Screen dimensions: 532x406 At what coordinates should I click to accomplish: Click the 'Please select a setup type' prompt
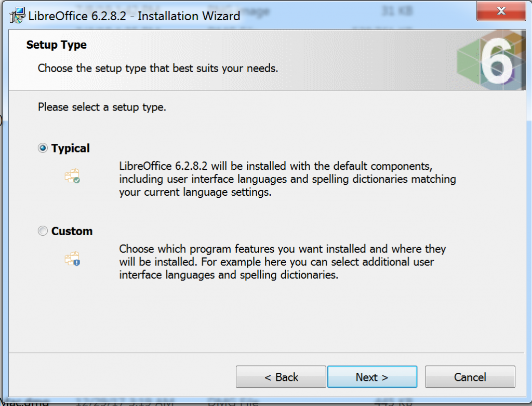(102, 108)
